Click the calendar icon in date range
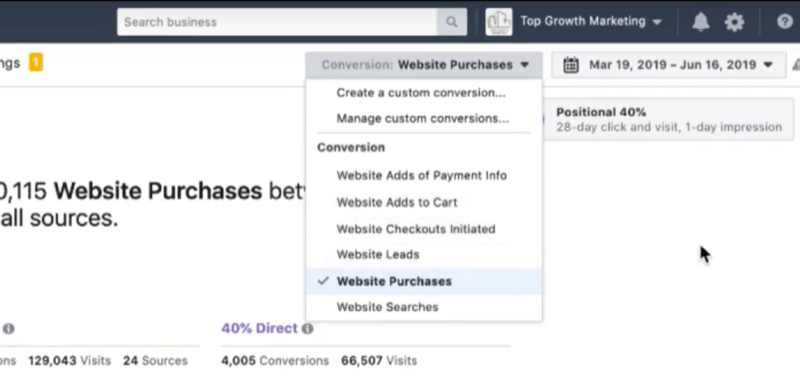 pos(571,65)
